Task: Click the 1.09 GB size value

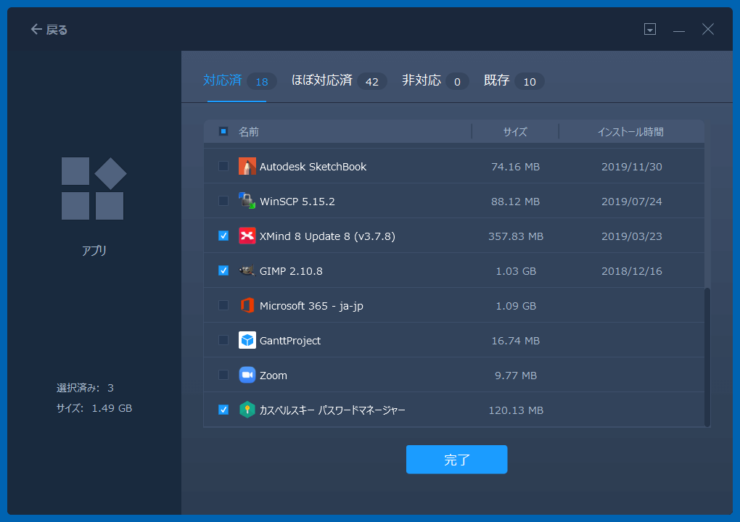Action: click(x=515, y=306)
